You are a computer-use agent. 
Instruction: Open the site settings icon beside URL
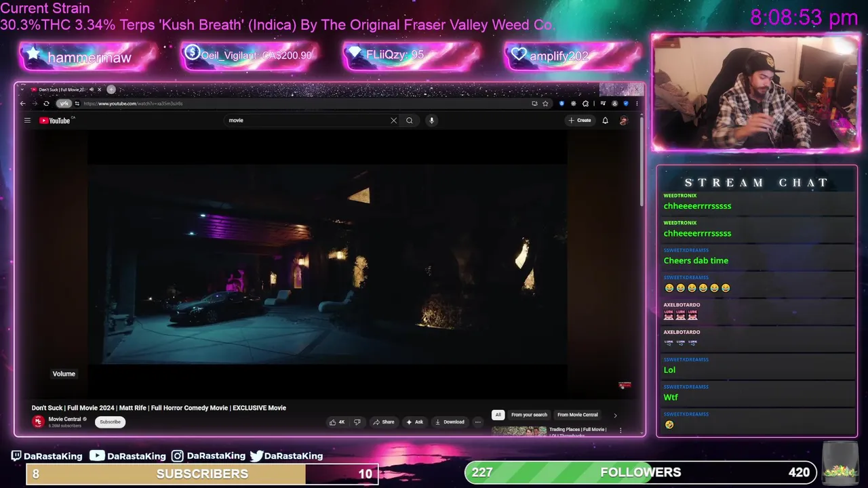point(77,104)
